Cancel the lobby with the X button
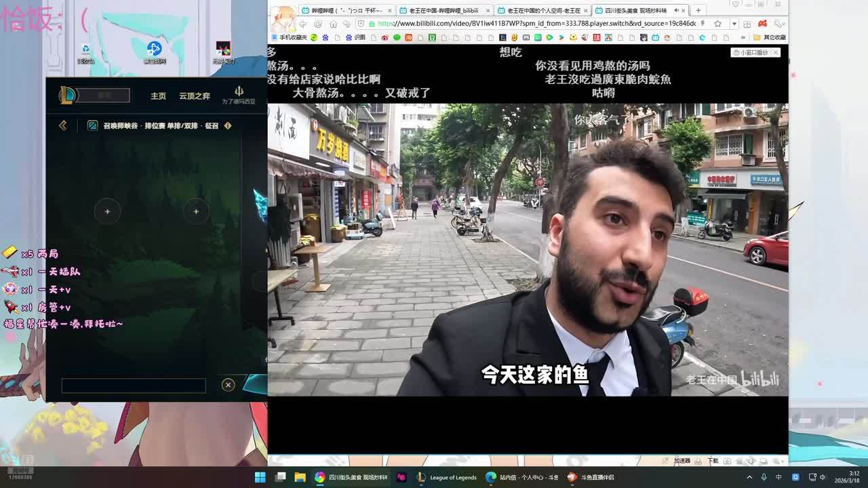 228,385
